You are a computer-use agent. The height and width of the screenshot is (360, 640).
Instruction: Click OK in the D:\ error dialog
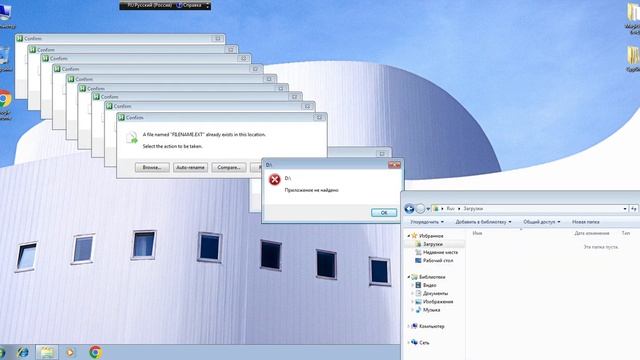click(384, 213)
